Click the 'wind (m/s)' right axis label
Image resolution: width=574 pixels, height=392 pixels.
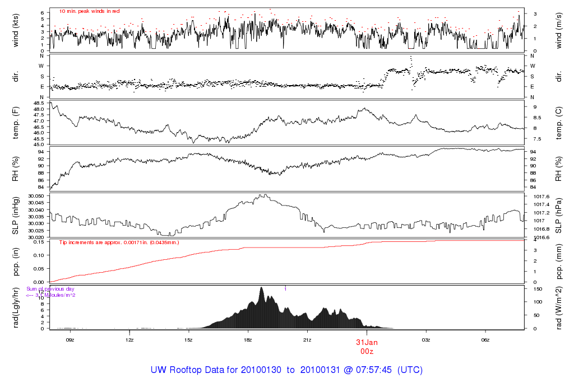tap(559, 31)
